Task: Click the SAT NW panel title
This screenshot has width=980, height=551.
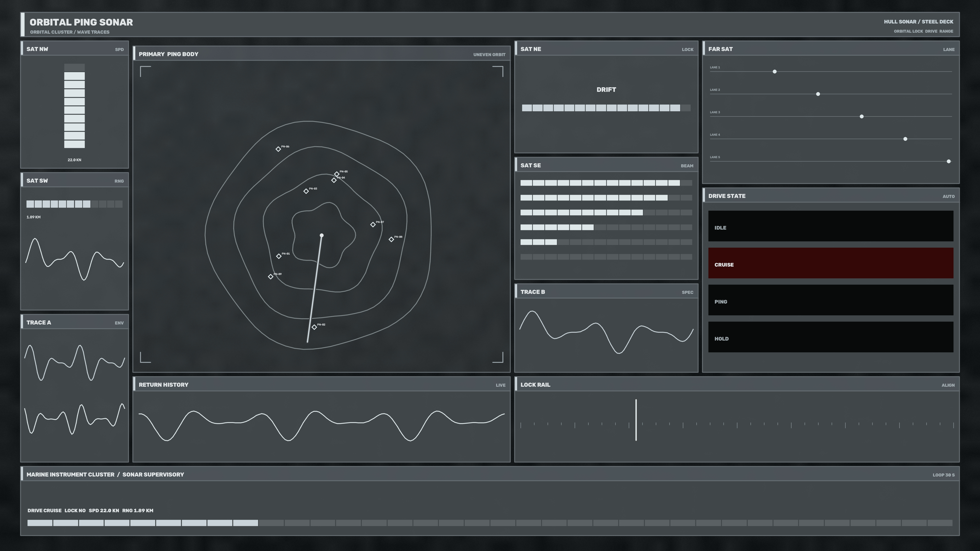Action: pyautogui.click(x=37, y=49)
